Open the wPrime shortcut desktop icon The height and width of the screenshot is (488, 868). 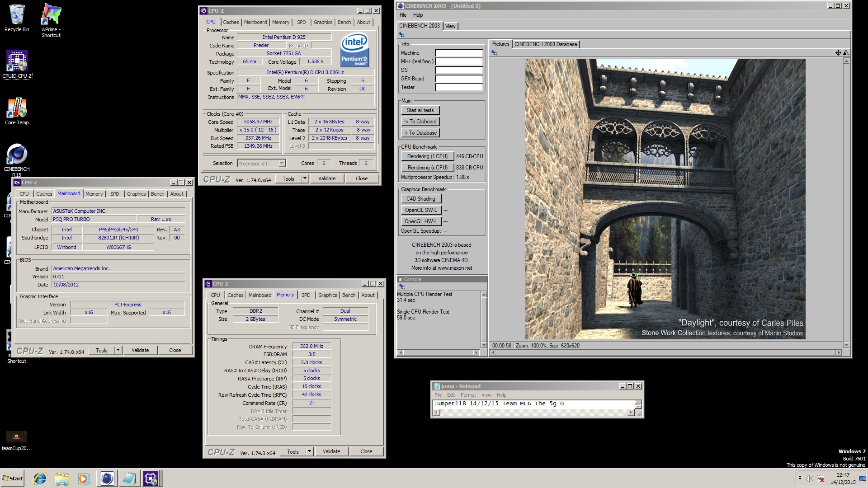click(51, 20)
